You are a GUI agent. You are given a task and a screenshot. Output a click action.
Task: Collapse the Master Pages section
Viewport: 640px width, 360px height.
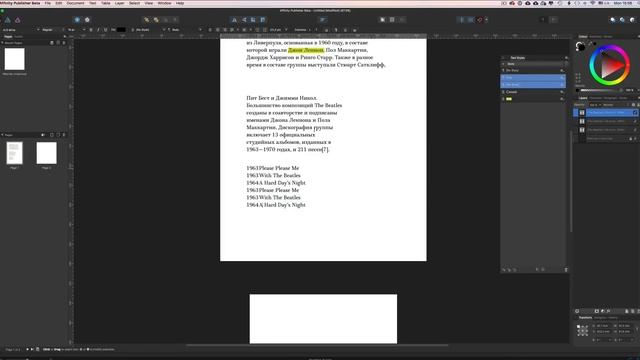pyautogui.click(x=2, y=43)
